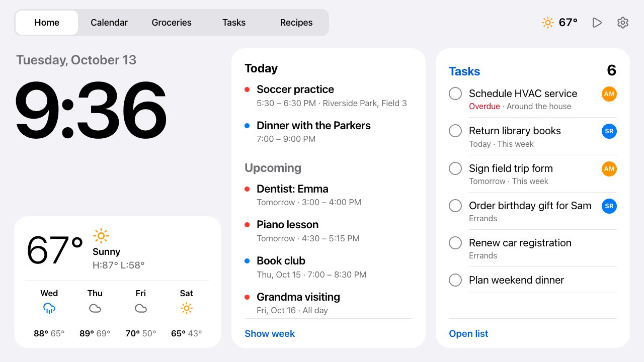Screen dimensions: 644x362
Task: Select the Home tab
Action: (47, 23)
